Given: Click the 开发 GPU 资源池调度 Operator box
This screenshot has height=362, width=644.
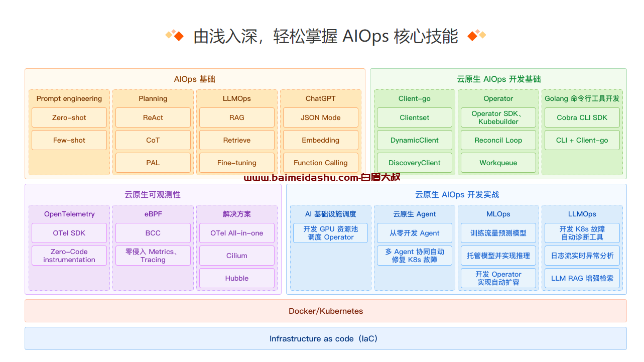Looking at the screenshot, I should click(331, 233).
